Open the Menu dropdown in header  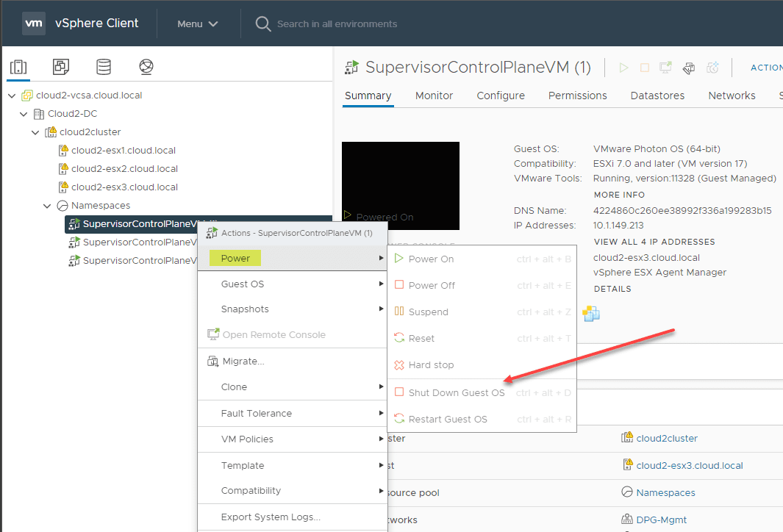pyautogui.click(x=197, y=24)
